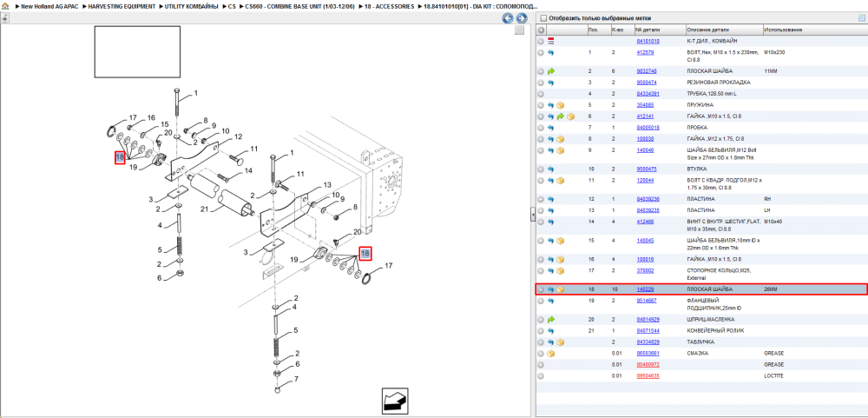Click the kit icon in the 84101010 row
868x418 pixels.
coord(551,41)
